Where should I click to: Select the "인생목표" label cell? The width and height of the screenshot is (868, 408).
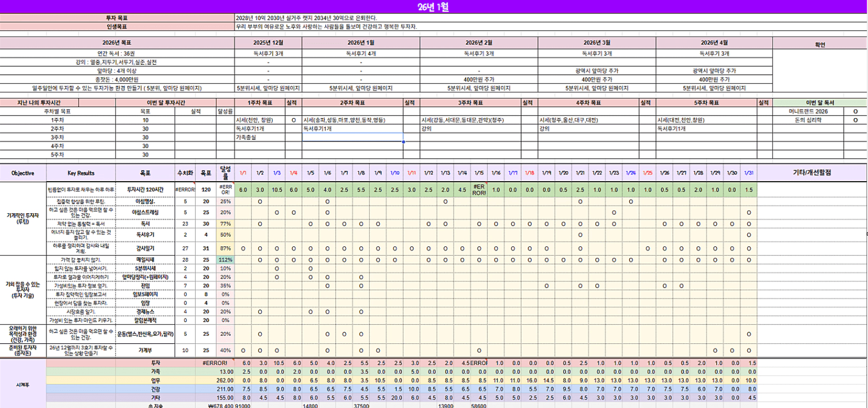click(x=117, y=26)
